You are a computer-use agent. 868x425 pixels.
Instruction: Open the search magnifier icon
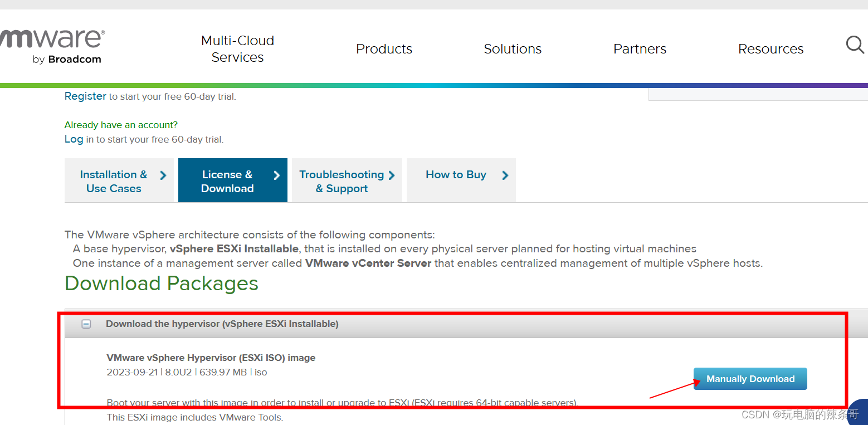855,45
